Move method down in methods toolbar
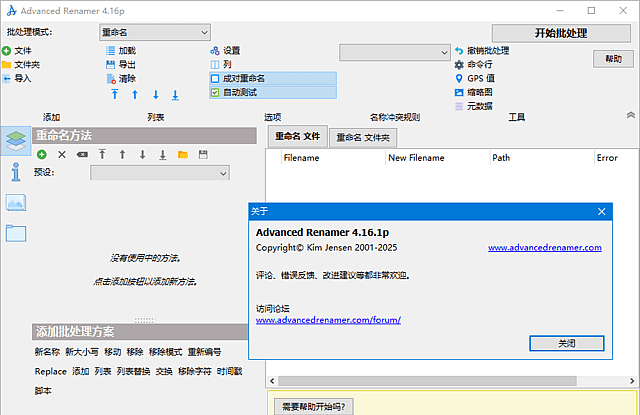 (142, 155)
